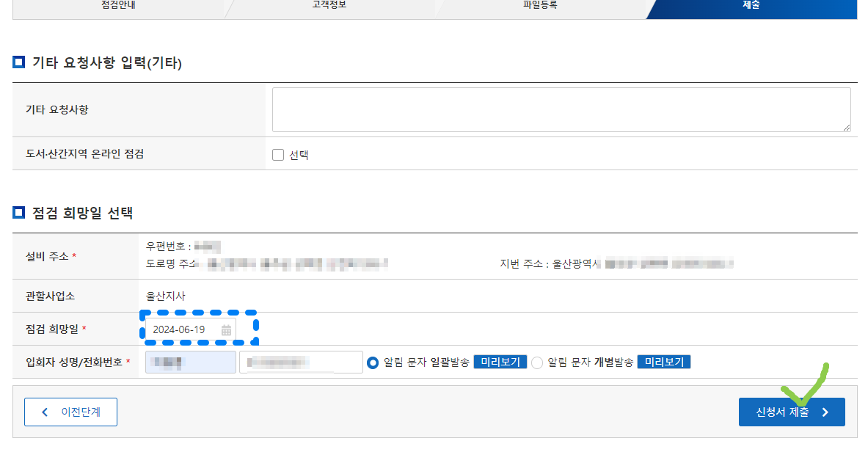This screenshot has width=868, height=452.
Task: Switch to the 고객정보 step tab
Action: click(329, 7)
